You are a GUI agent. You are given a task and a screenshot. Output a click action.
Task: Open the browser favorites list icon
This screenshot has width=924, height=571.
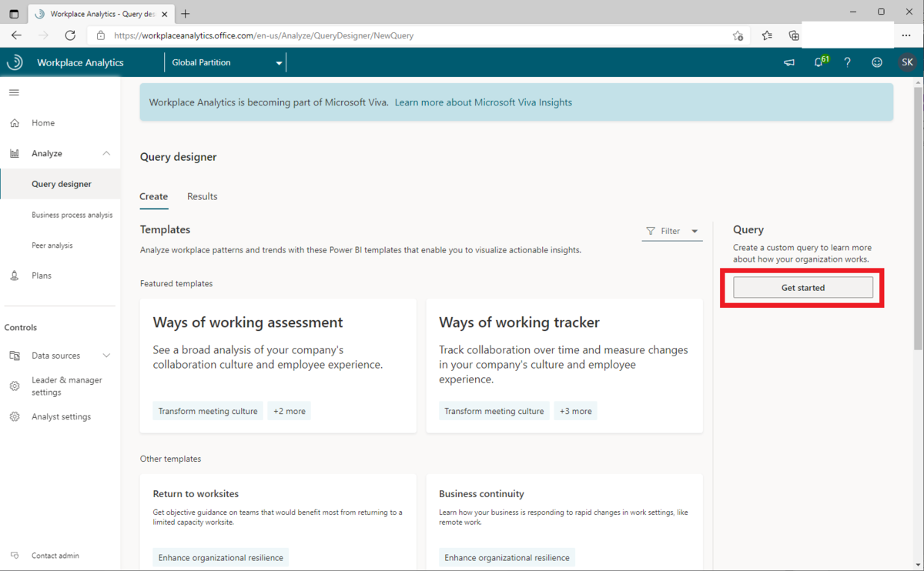[x=767, y=35]
